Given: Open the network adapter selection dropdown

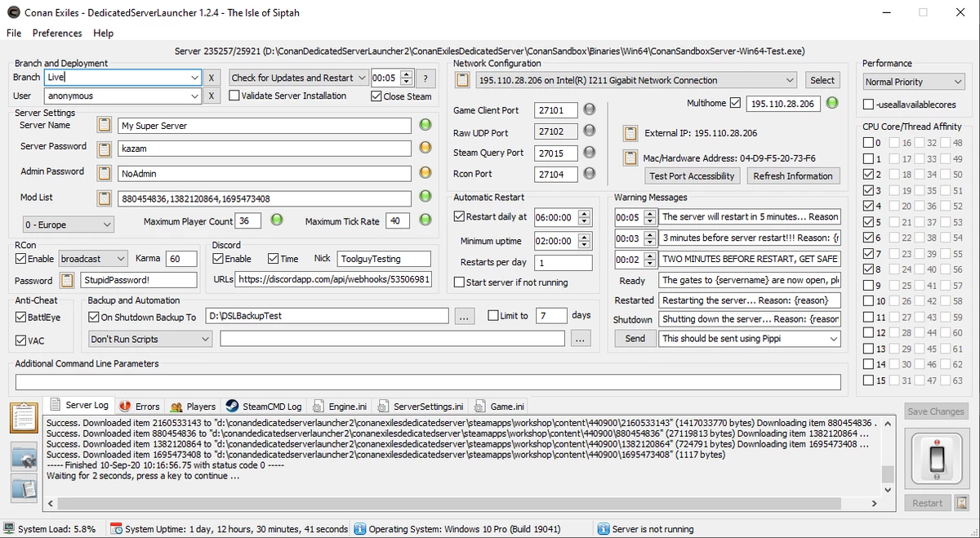Looking at the screenshot, I should coord(635,80).
